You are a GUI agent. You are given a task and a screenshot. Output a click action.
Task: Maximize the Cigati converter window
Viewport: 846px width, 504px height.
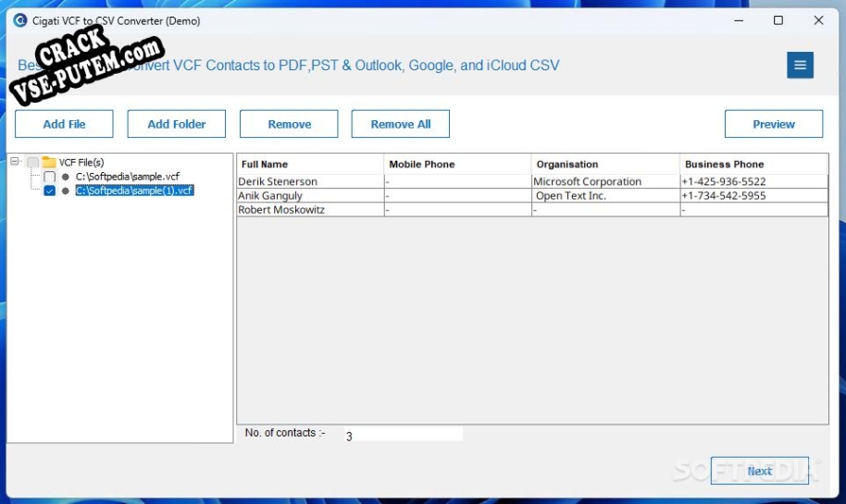point(778,20)
